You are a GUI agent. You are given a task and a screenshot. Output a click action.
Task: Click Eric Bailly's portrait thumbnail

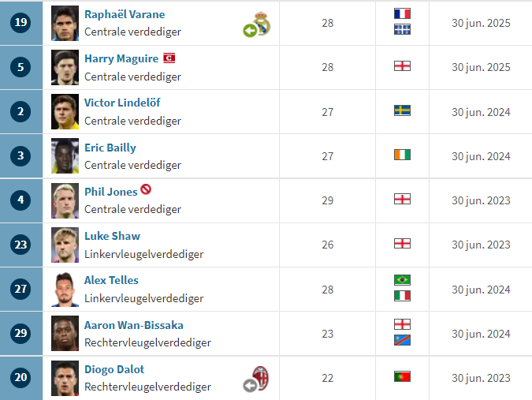[65, 156]
